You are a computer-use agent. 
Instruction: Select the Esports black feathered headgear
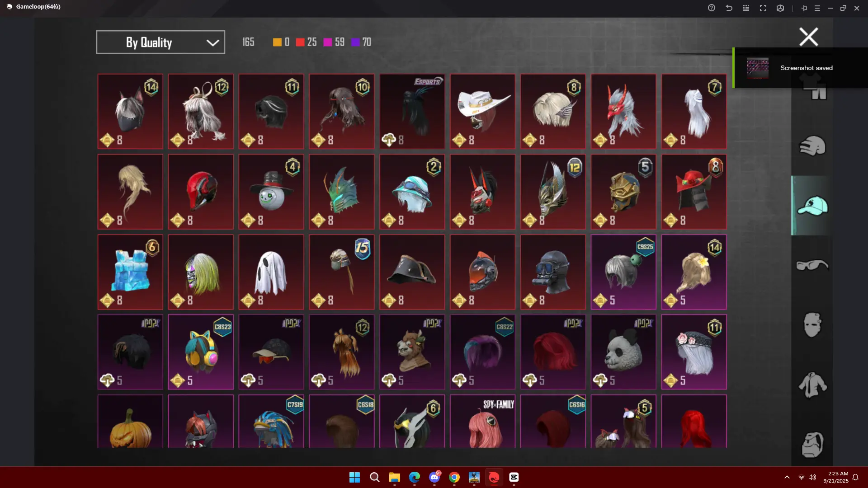coord(412,112)
